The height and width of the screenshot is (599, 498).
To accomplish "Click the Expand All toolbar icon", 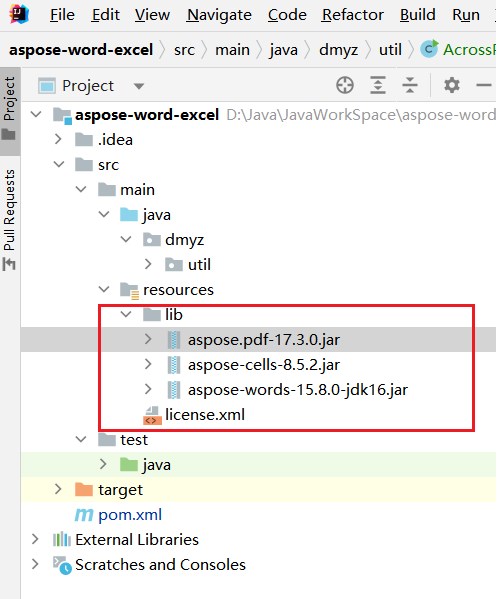I will coord(378,85).
